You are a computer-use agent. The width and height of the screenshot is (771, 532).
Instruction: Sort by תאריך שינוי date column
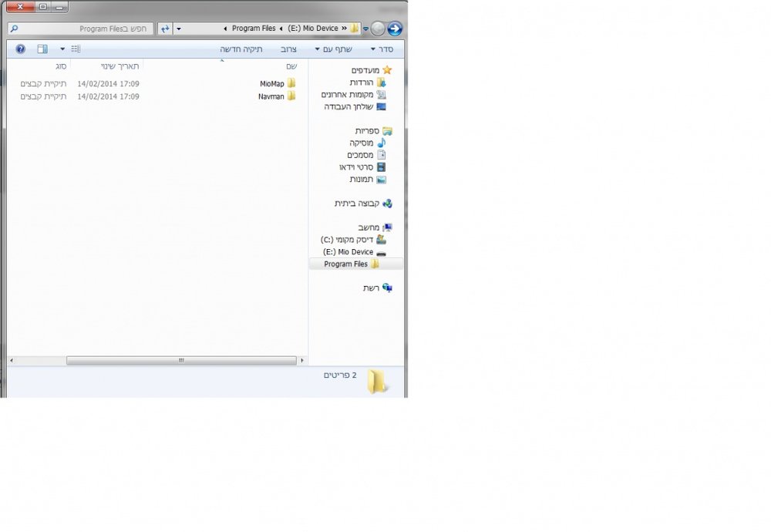point(120,66)
